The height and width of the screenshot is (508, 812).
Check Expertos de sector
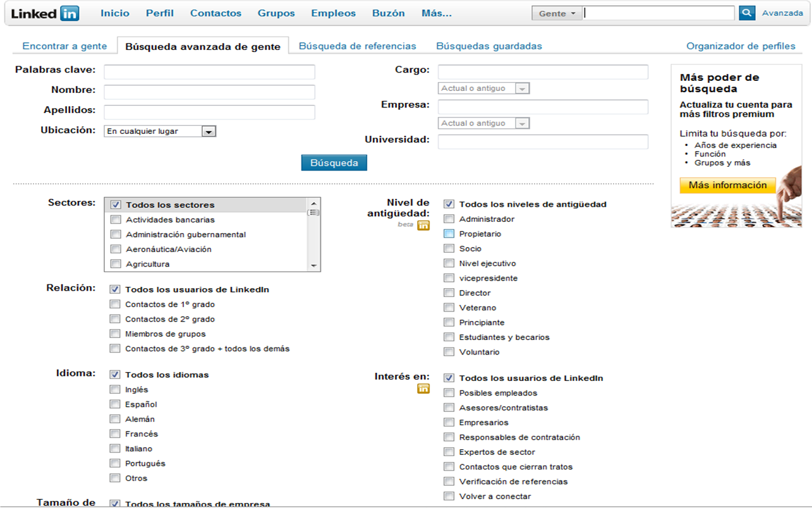point(449,452)
